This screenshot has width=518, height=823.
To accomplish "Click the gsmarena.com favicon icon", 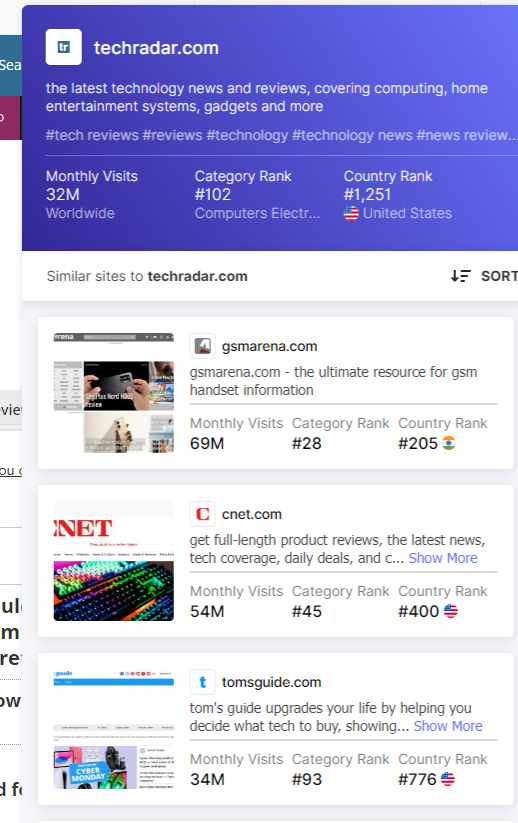I will (203, 346).
